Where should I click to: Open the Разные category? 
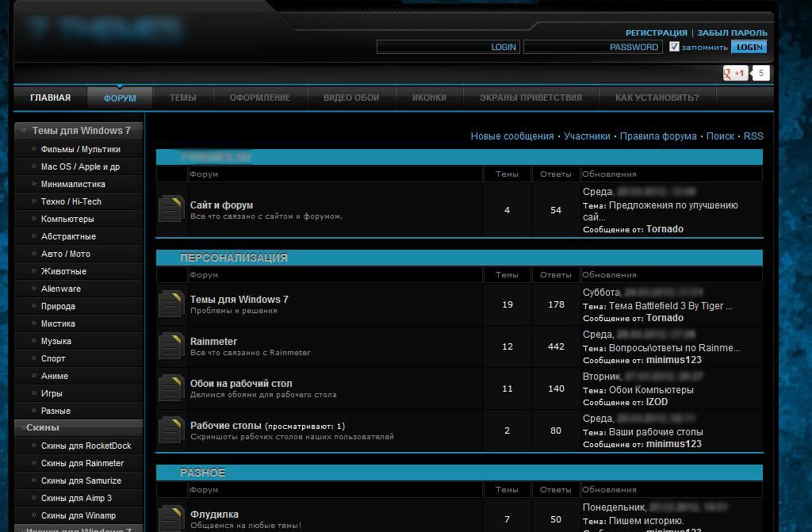point(56,411)
